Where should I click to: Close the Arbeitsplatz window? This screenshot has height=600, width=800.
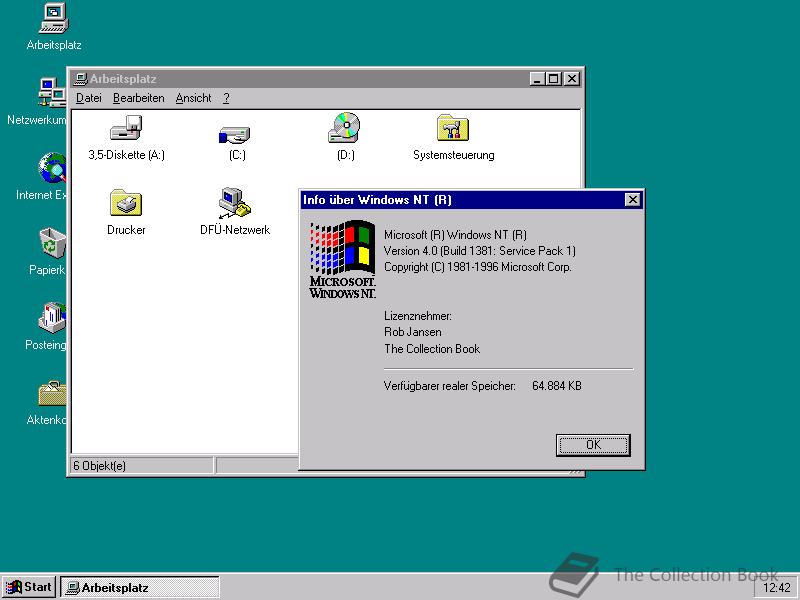(572, 79)
